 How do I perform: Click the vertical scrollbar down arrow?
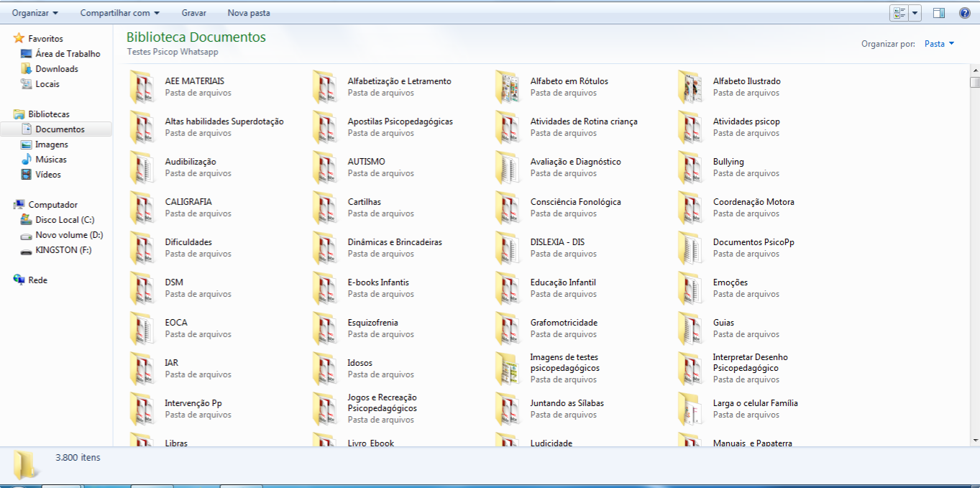pos(974,440)
